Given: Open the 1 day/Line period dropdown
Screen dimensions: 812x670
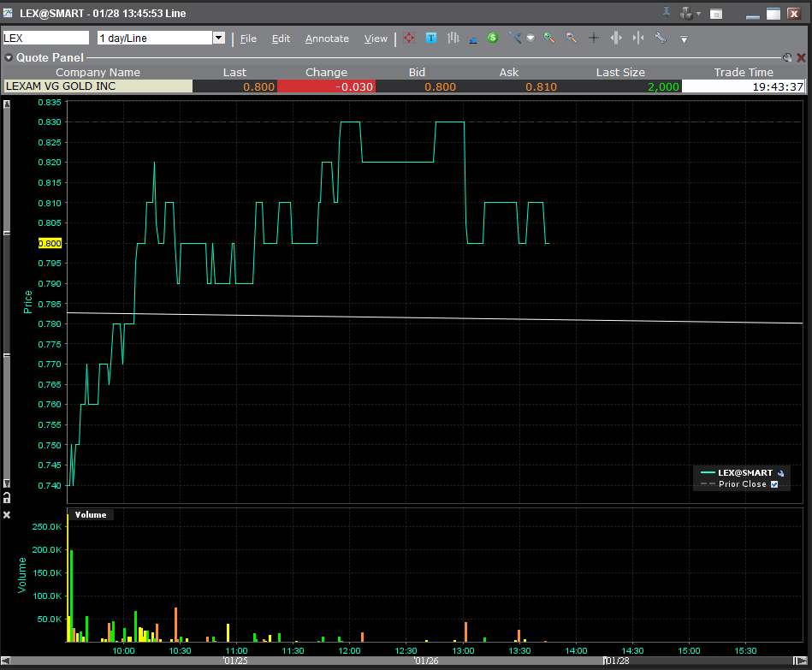Looking at the screenshot, I should tap(218, 39).
